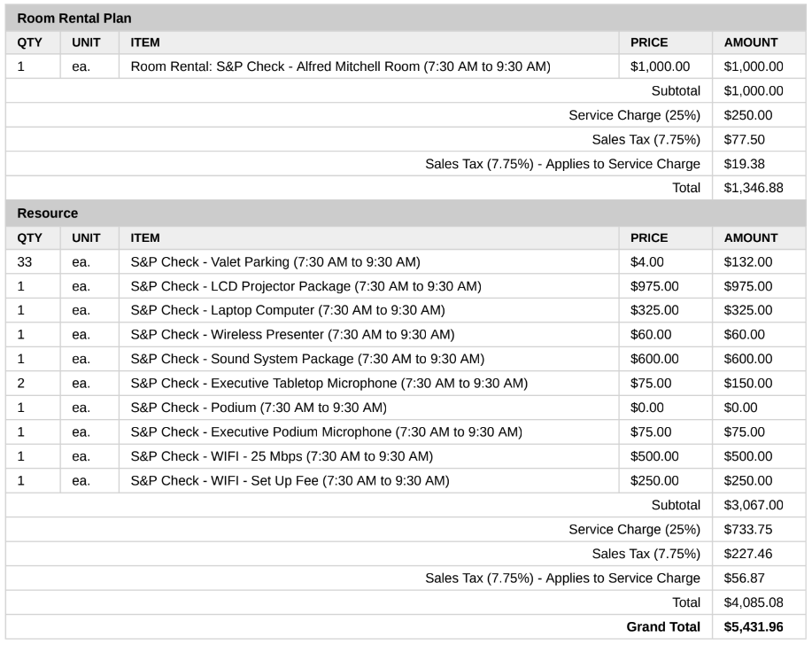Select the $733.75 service charge amount
812x645 pixels.
[747, 529]
